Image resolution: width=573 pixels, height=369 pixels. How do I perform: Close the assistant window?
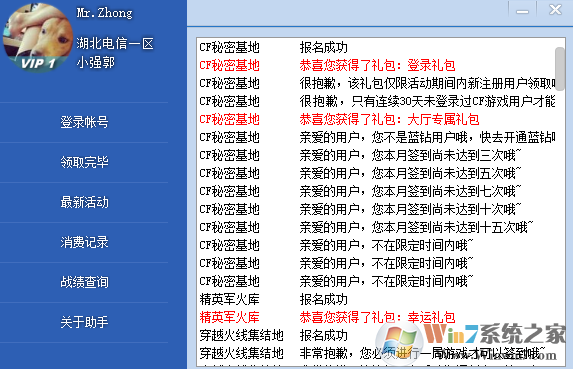click(555, 9)
